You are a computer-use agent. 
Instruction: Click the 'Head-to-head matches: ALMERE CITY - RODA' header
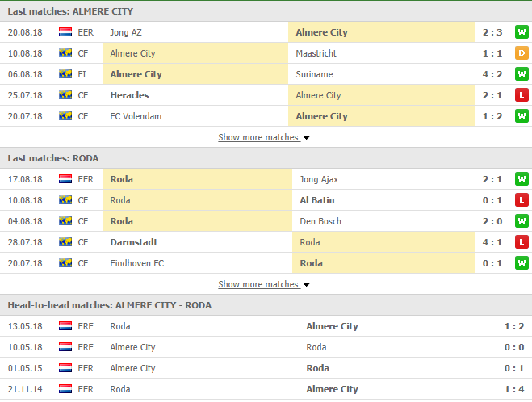(x=110, y=305)
